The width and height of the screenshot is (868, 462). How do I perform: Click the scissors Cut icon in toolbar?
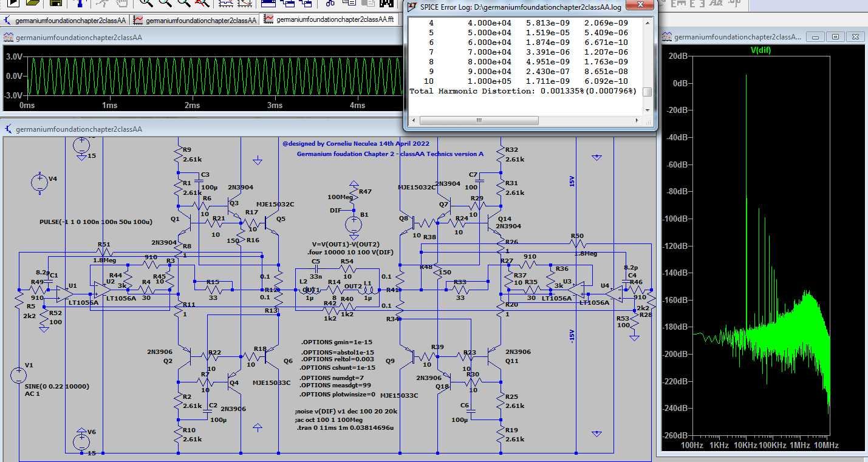[330, 3]
